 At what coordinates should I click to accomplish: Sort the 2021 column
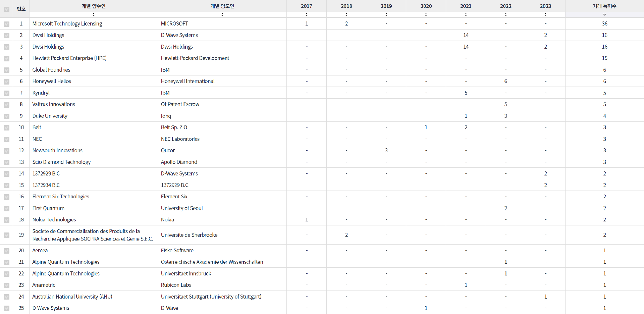(x=466, y=14)
